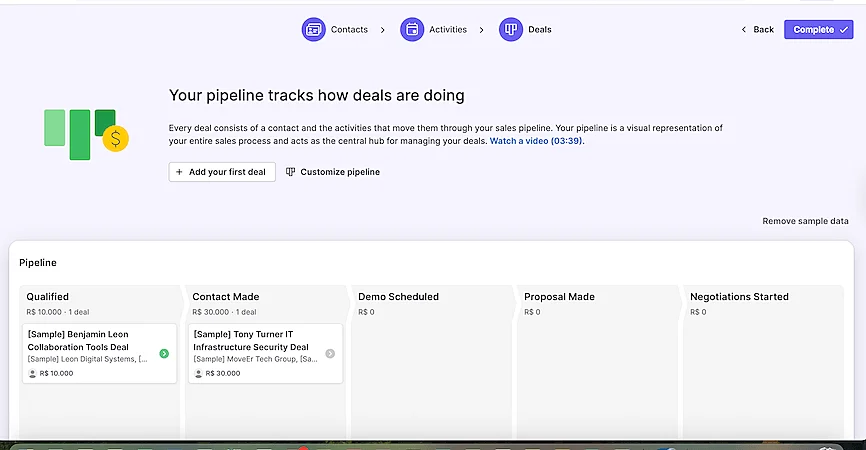Select the Contact Made stage header
Image resolution: width=866 pixels, height=450 pixels.
point(226,297)
